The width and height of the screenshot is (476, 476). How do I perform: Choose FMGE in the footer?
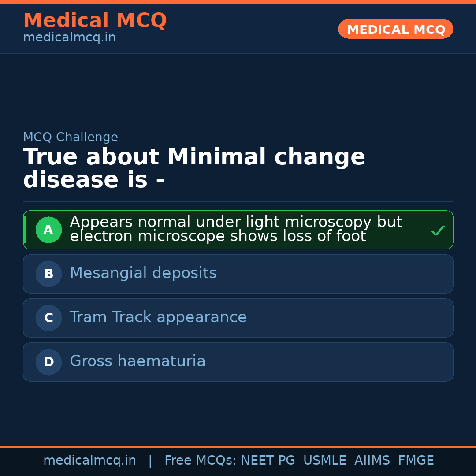tap(416, 461)
